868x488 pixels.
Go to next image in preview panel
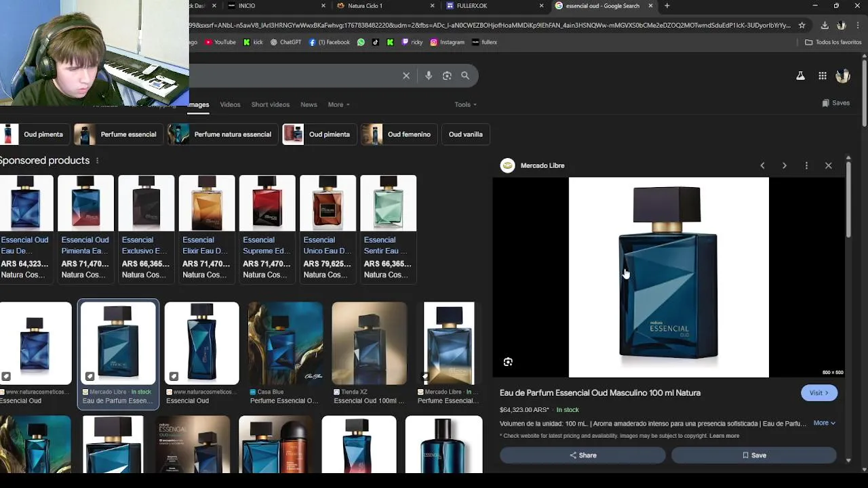click(785, 165)
